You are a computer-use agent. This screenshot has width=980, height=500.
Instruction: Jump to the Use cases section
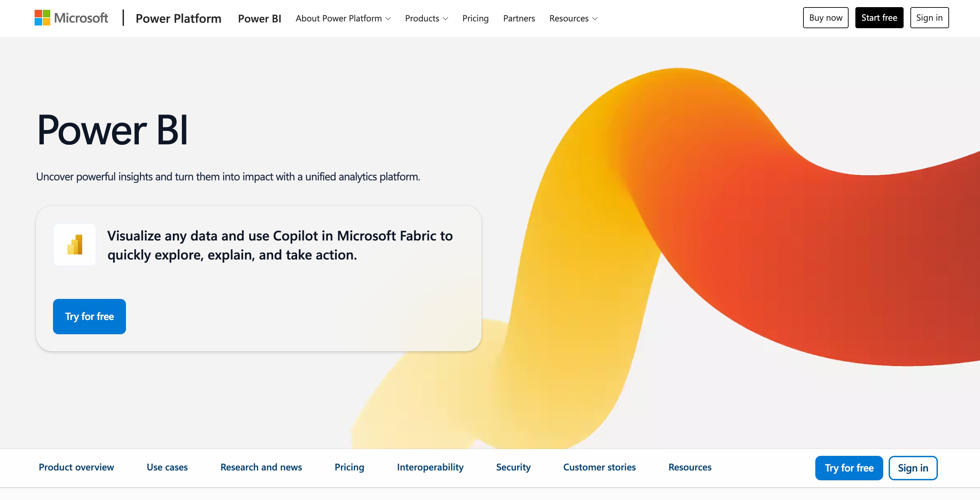click(x=167, y=467)
